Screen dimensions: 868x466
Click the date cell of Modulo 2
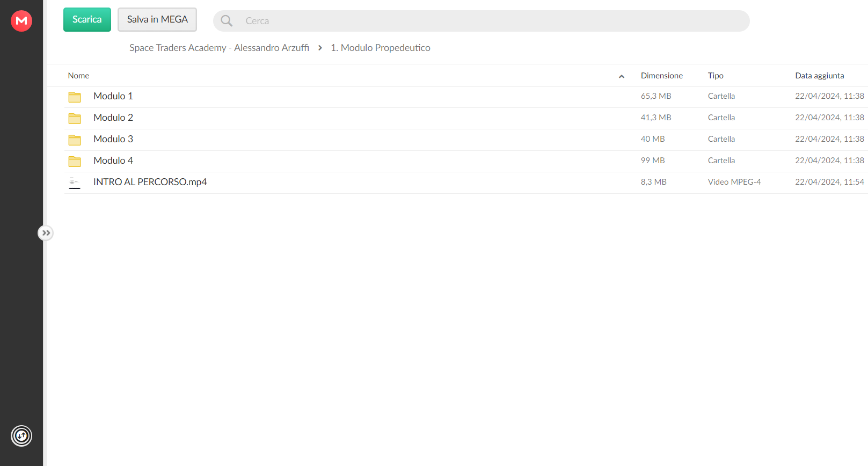[830, 118]
